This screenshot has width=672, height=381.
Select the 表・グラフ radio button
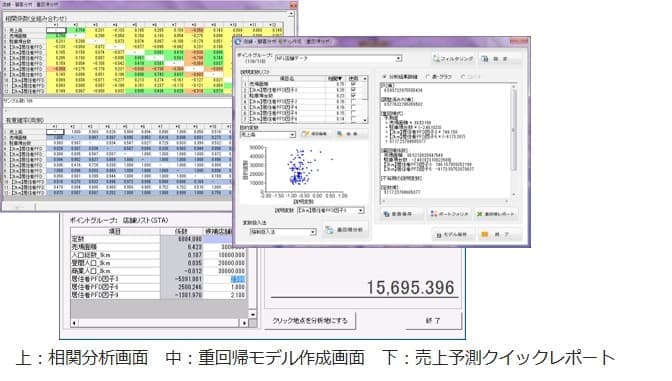pos(427,76)
